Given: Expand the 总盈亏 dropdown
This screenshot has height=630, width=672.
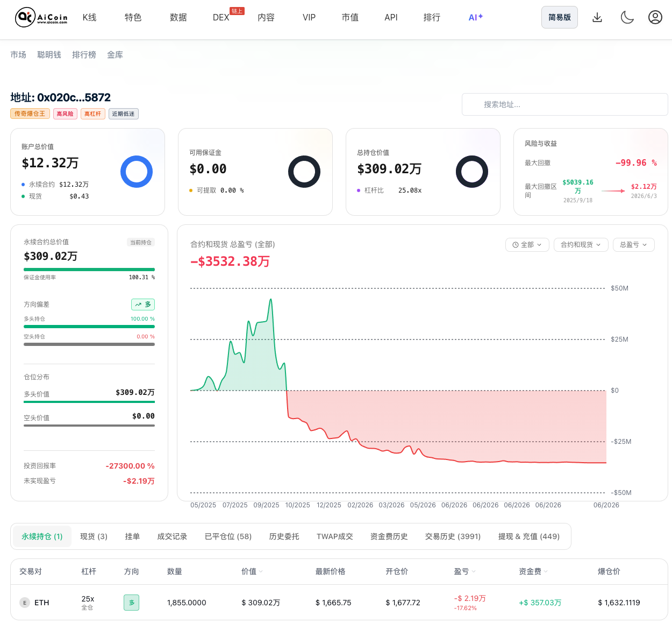Looking at the screenshot, I should (634, 245).
